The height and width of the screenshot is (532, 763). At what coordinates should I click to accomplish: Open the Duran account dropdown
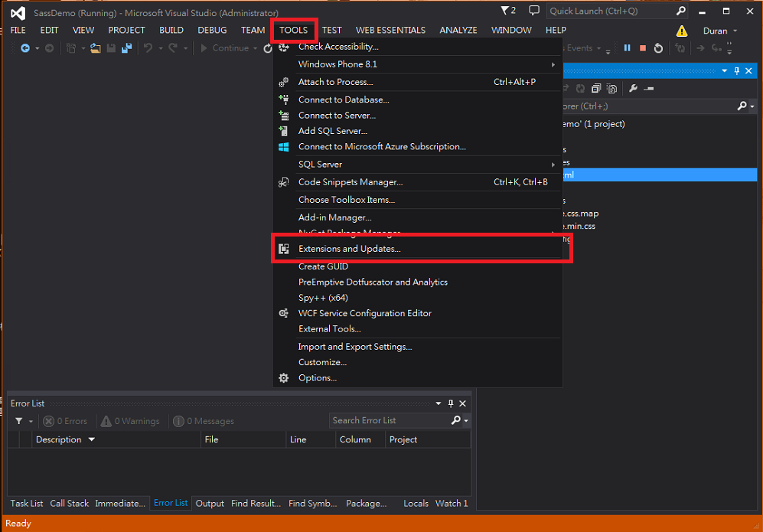pos(721,31)
